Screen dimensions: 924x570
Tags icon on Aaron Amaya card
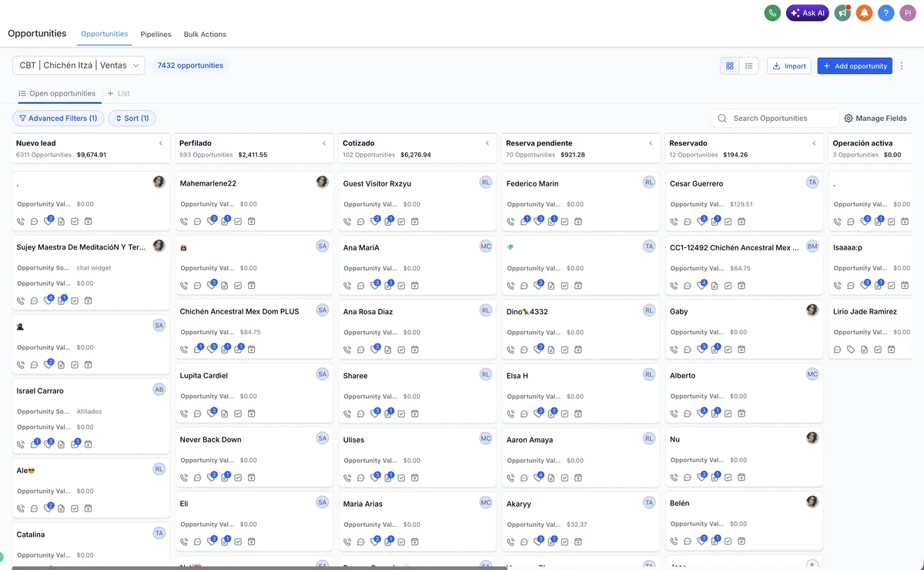click(x=537, y=477)
